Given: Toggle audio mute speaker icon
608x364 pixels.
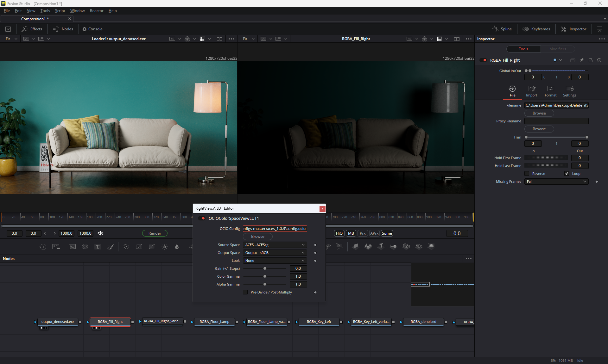Looking at the screenshot, I should [x=100, y=233].
